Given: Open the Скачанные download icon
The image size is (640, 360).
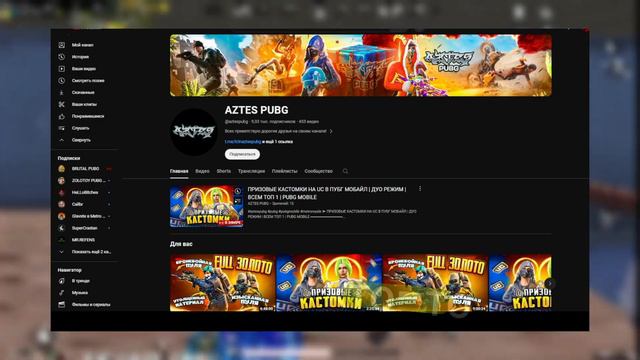Looking at the screenshot, I should point(62,93).
